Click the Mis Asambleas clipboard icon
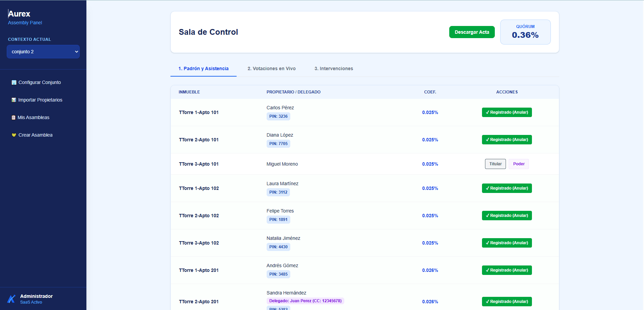 (14, 117)
